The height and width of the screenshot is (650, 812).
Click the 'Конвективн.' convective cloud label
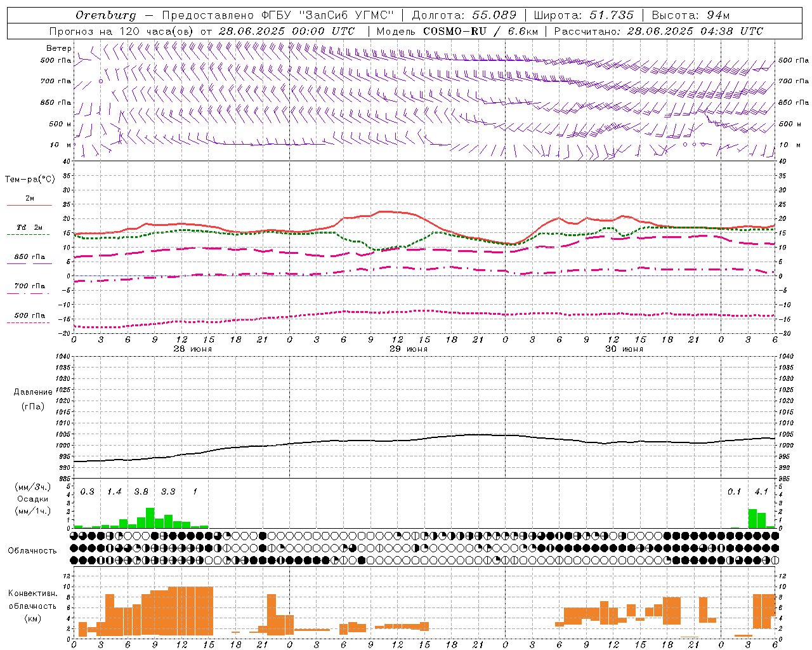pyautogui.click(x=33, y=594)
